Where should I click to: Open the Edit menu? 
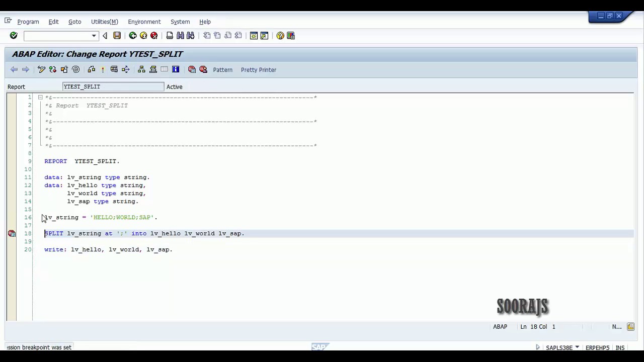click(53, 22)
